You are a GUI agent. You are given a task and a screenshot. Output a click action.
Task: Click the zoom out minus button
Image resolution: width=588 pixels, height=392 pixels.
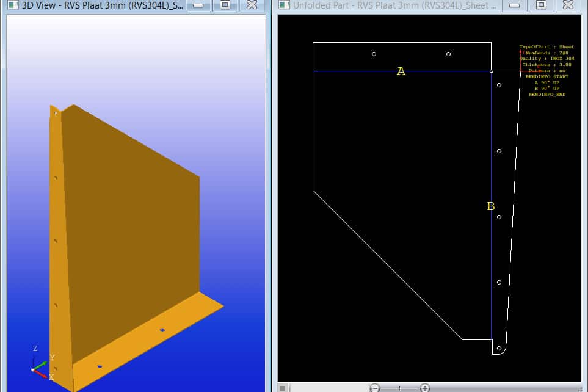point(375,388)
